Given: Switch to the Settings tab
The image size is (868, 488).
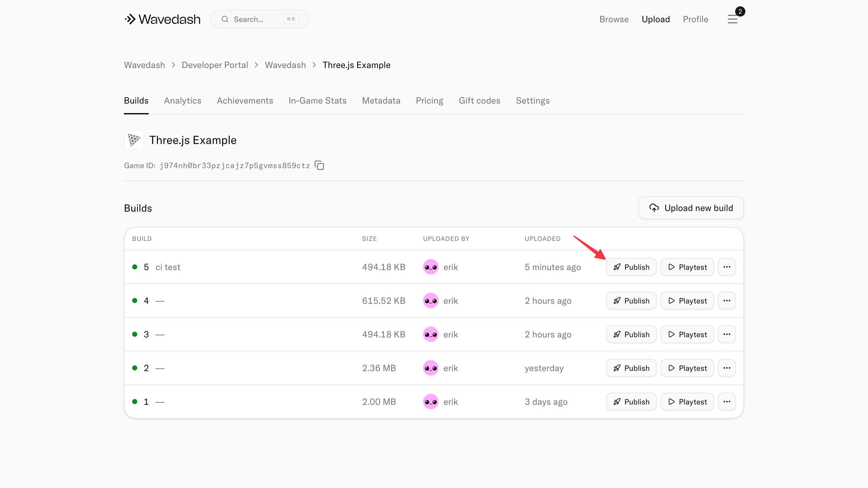Looking at the screenshot, I should pos(532,101).
